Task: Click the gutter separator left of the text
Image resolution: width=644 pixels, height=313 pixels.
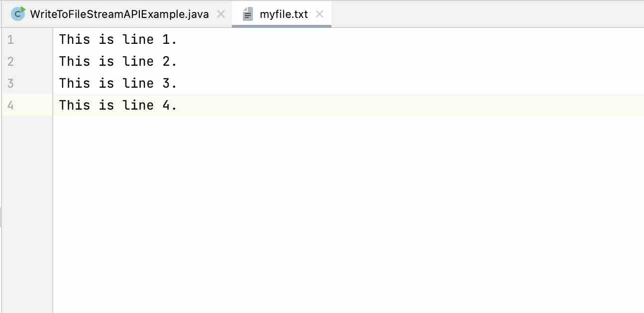Action: click(x=53, y=150)
